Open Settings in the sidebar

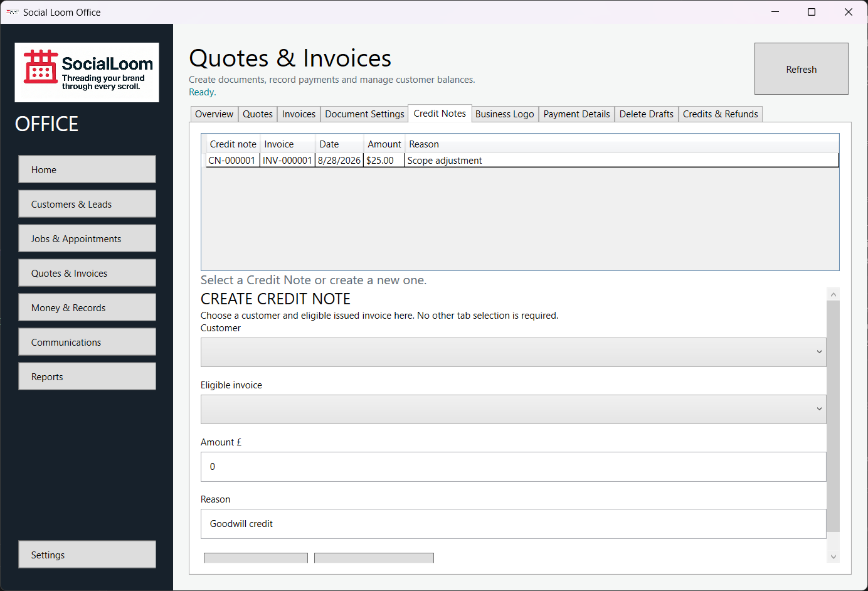[87, 555]
